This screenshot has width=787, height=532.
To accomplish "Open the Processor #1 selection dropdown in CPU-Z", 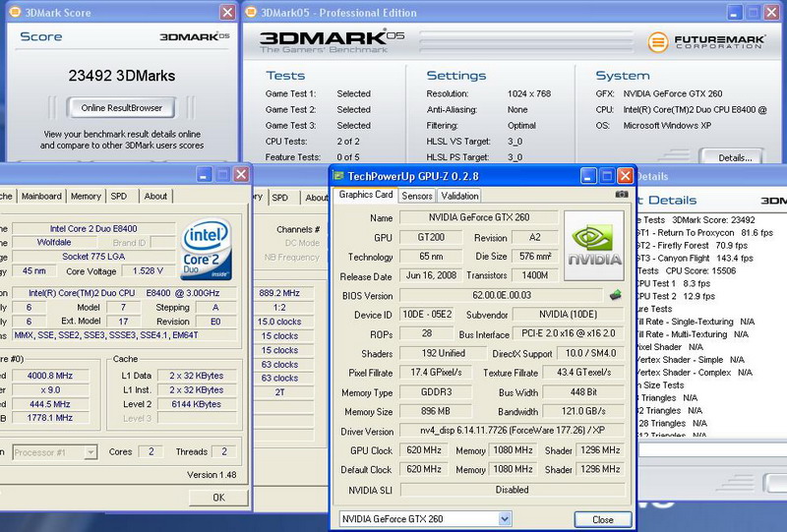I will coord(91,452).
